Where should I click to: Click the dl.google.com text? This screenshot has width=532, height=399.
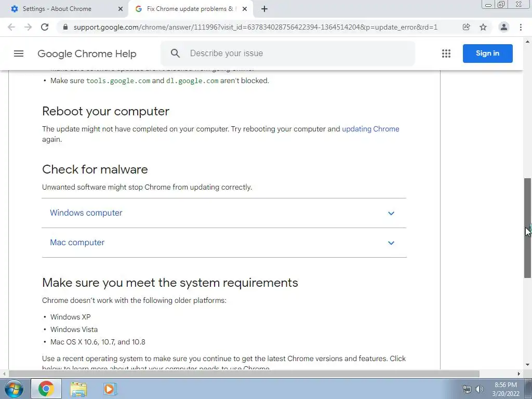point(192,81)
